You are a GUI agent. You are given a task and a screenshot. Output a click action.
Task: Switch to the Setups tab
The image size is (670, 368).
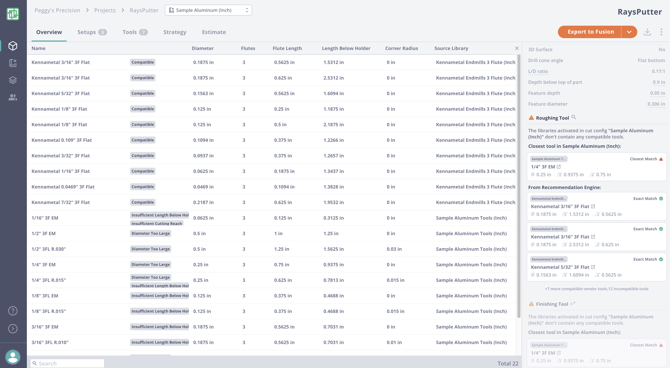point(92,32)
